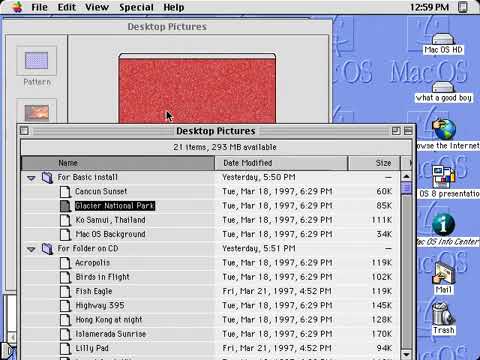Screen dimensions: 480x360
Task: Click the close box of the Finder window
Action: point(24,131)
